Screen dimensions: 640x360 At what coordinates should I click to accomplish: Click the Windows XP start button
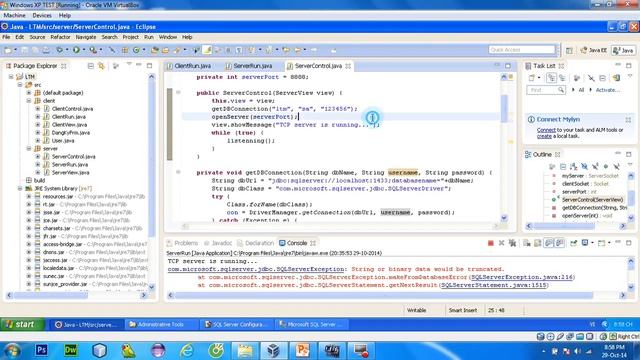(22, 324)
